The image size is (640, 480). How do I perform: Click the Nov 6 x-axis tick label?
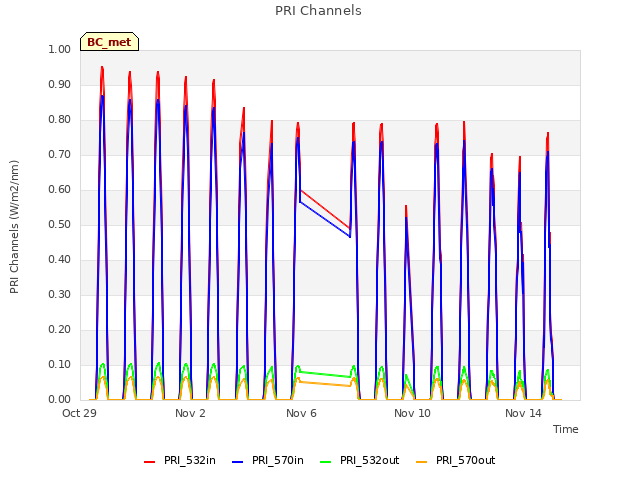[301, 413]
